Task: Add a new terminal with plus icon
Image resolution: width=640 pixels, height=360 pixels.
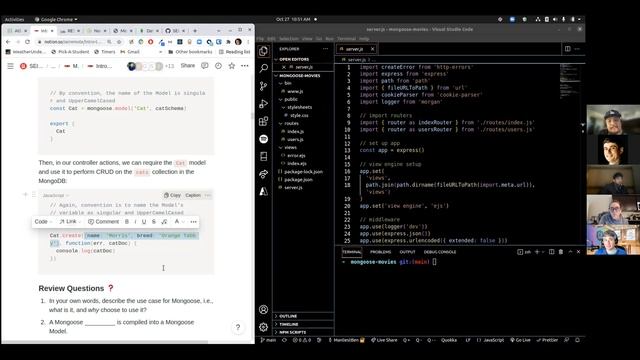Action: (x=537, y=252)
